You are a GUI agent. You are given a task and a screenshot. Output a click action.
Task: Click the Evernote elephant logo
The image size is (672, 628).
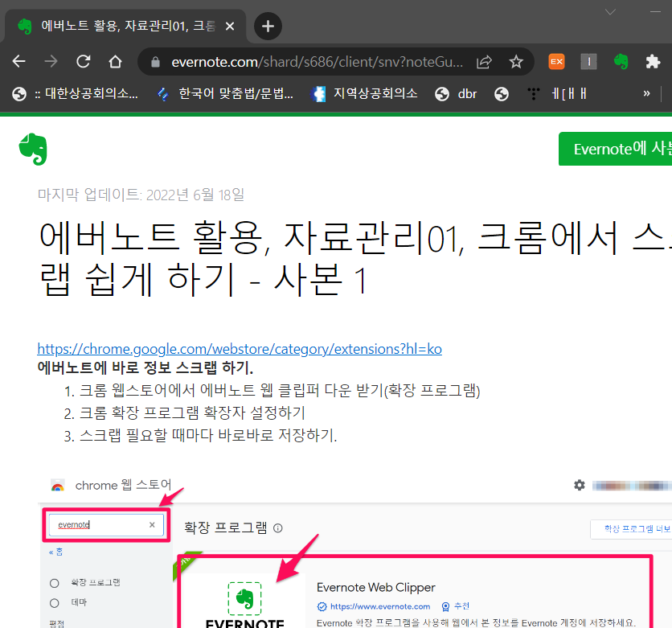click(33, 149)
